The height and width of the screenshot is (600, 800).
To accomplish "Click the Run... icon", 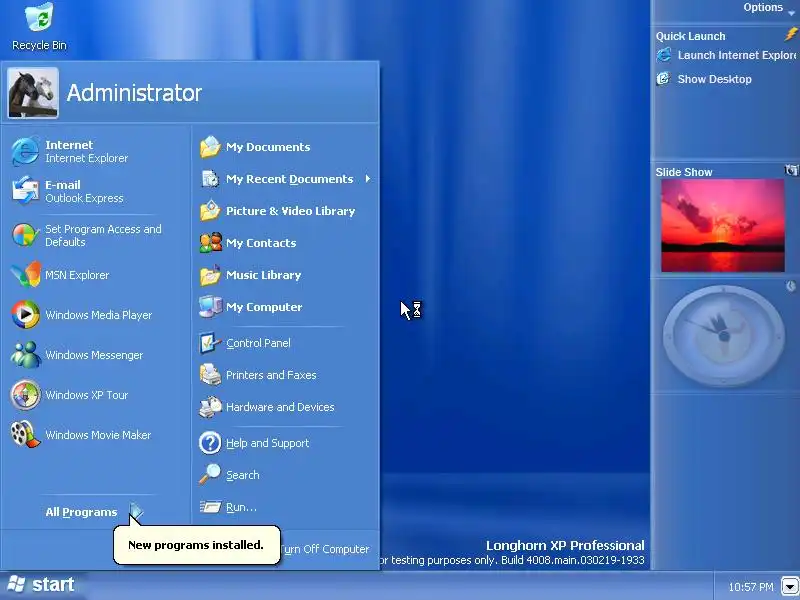I will click(210, 507).
